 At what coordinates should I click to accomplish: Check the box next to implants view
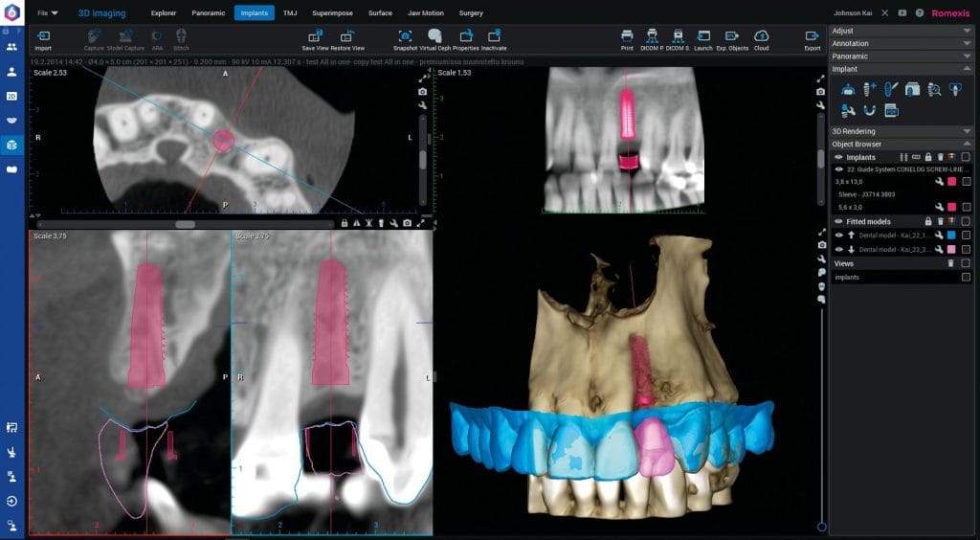[x=966, y=277]
